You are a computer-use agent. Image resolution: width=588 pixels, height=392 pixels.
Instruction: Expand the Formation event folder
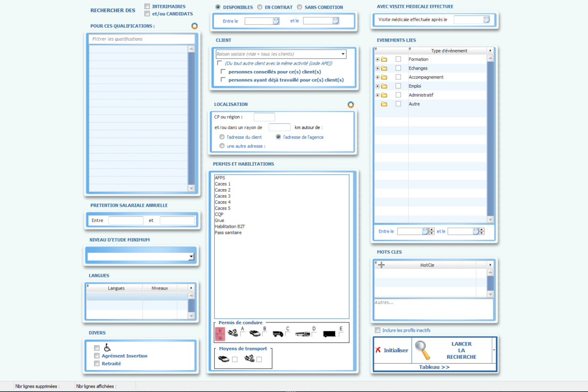click(x=377, y=59)
